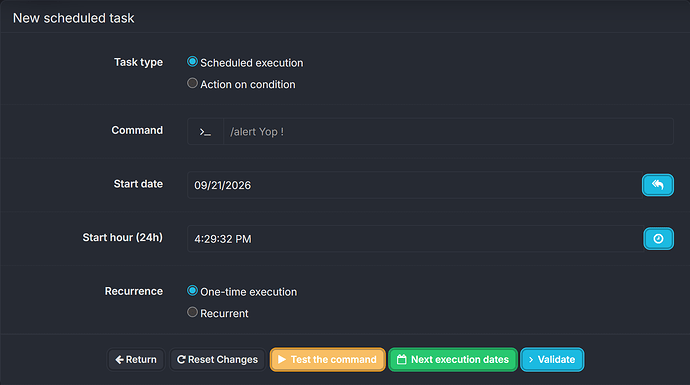Image resolution: width=690 pixels, height=385 pixels.
Task: Choose One-time execution recurrence
Action: pyautogui.click(x=192, y=291)
